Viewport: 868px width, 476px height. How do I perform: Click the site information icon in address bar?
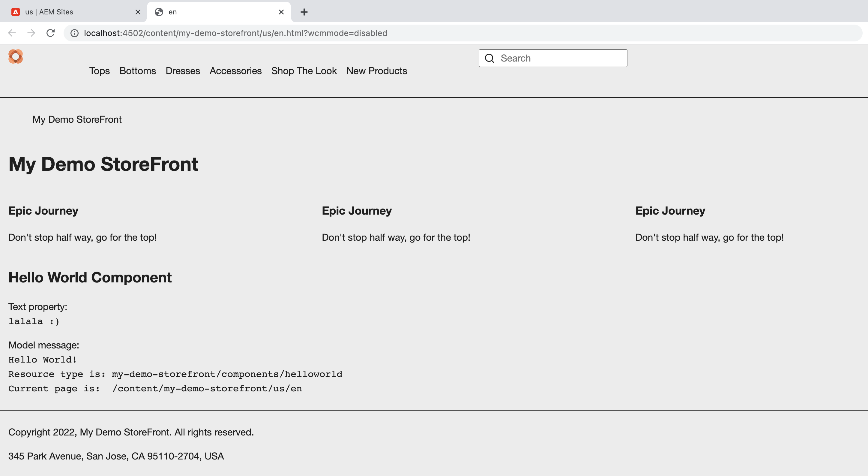click(74, 33)
